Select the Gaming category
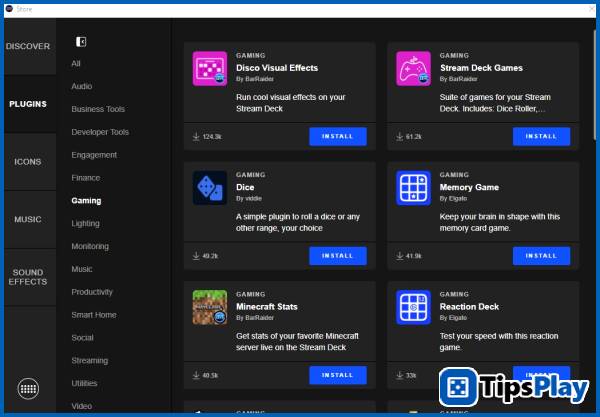The width and height of the screenshot is (600, 417). pos(86,201)
